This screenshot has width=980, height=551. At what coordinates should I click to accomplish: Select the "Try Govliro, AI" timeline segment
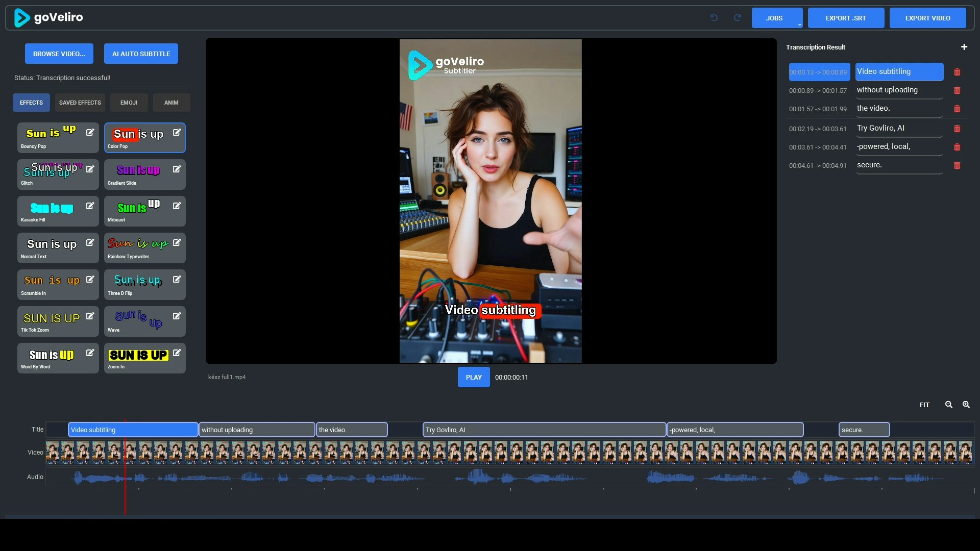coord(543,430)
